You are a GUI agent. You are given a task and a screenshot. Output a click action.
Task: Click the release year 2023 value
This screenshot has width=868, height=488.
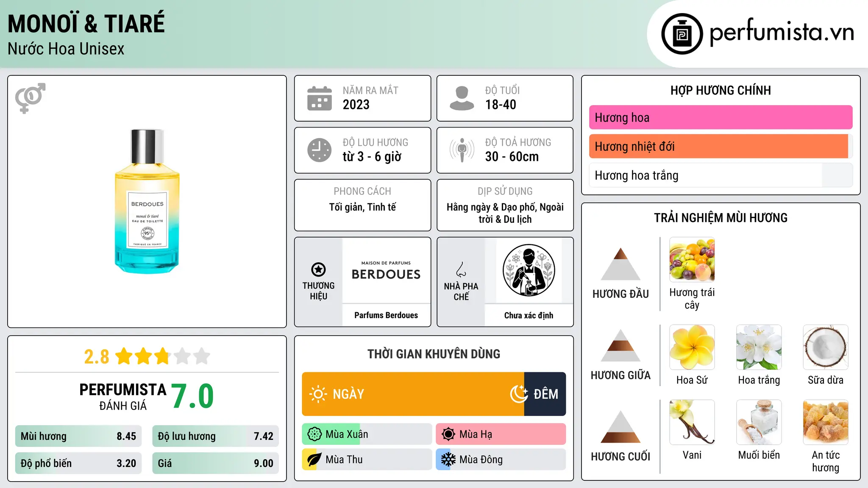pyautogui.click(x=356, y=105)
